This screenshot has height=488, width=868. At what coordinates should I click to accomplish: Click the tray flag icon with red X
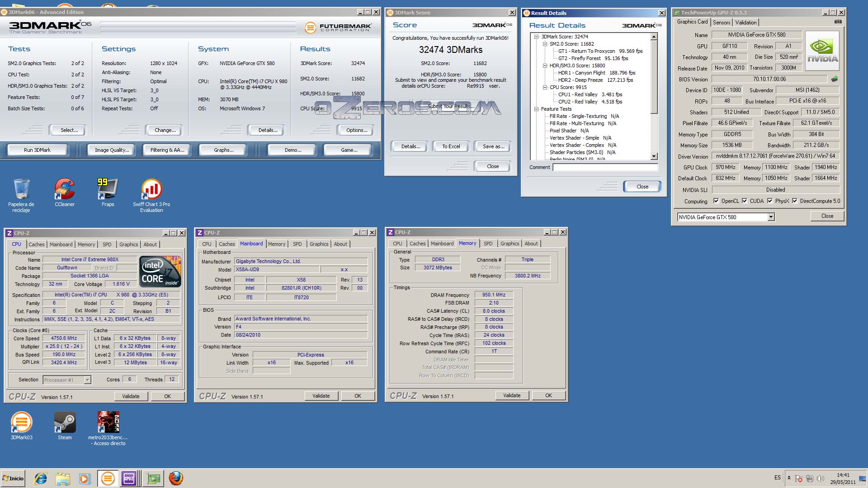coord(799,479)
